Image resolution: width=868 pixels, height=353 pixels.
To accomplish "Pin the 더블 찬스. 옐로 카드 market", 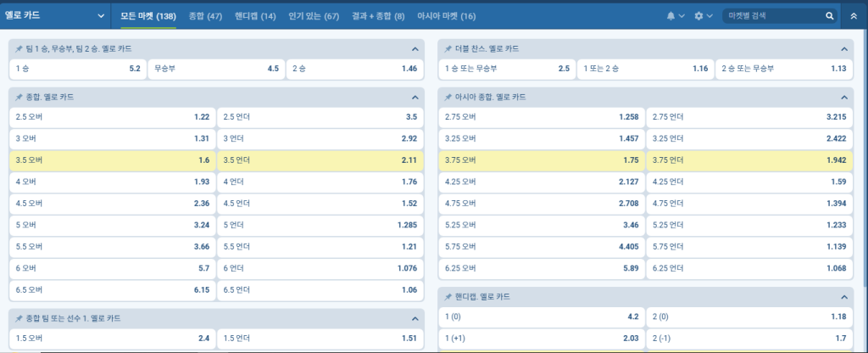I will (447, 49).
